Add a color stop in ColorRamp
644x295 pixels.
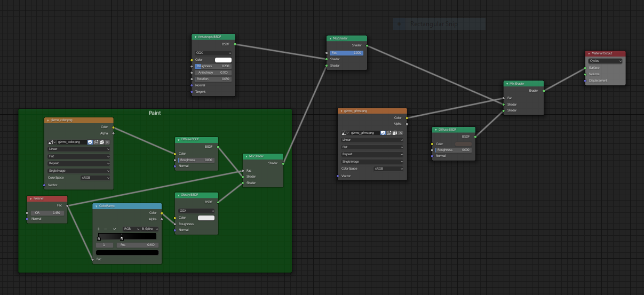point(98,228)
